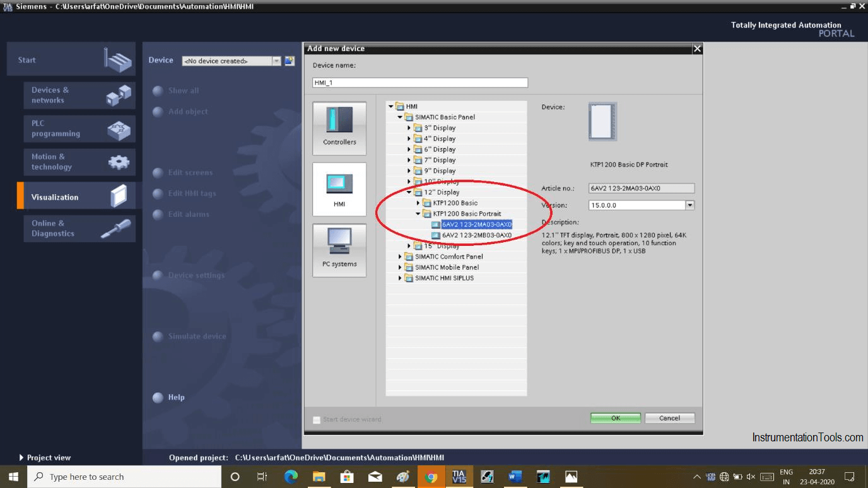Viewport: 868px width, 488px height.
Task: Open PLC programming portal
Action: point(79,129)
